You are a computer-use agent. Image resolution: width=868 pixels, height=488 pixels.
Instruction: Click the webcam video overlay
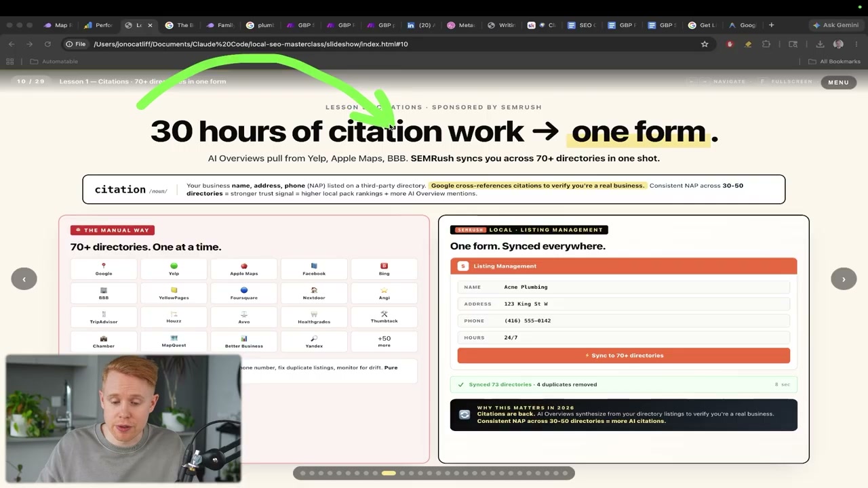(x=123, y=419)
